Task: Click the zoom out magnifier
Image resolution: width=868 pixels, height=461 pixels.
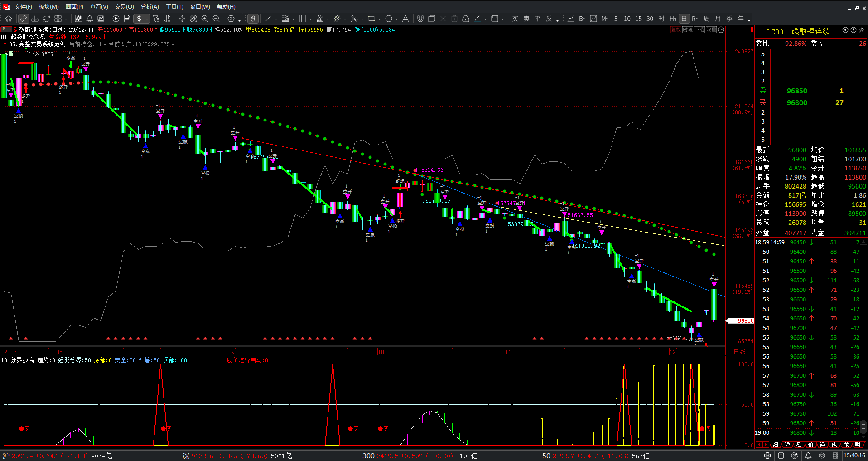Action: click(216, 19)
